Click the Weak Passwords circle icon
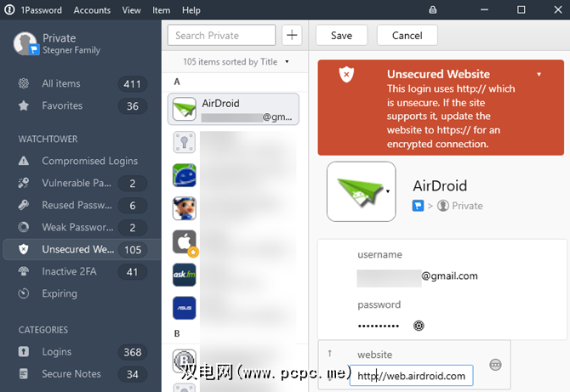 24,227
